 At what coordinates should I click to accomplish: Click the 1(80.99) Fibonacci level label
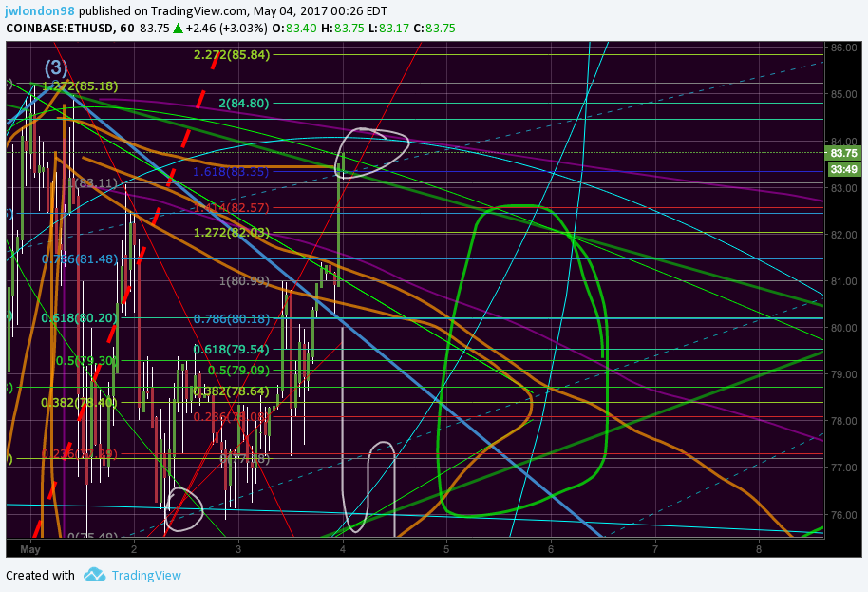244,280
